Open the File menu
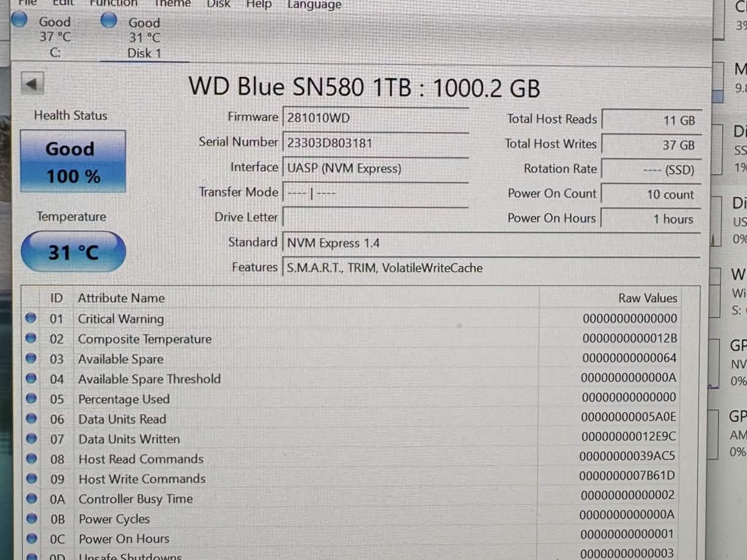747x560 pixels. click(28, 2)
